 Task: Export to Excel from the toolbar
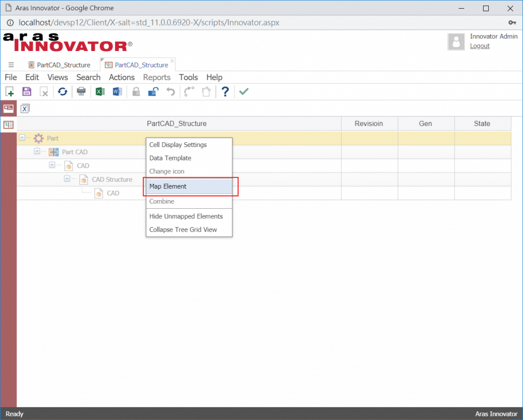(x=100, y=91)
